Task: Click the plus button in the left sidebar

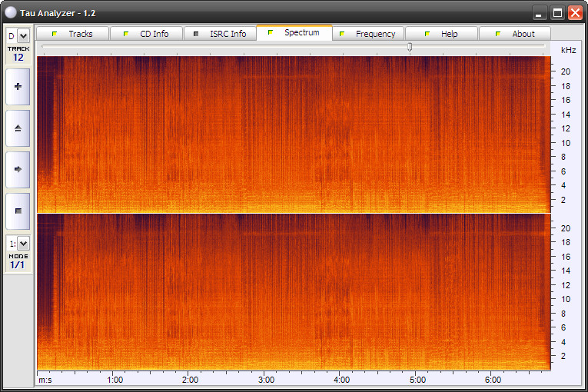Action: pos(18,87)
